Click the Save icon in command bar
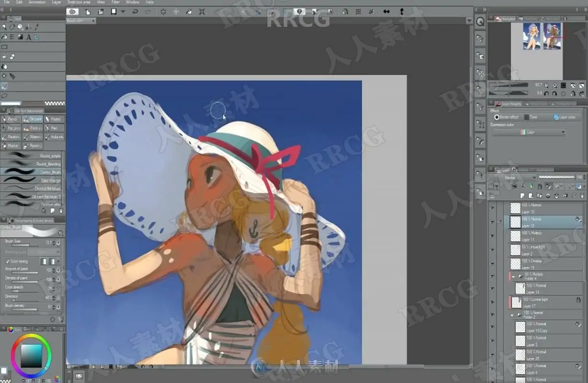The image size is (588, 383). tap(114, 11)
